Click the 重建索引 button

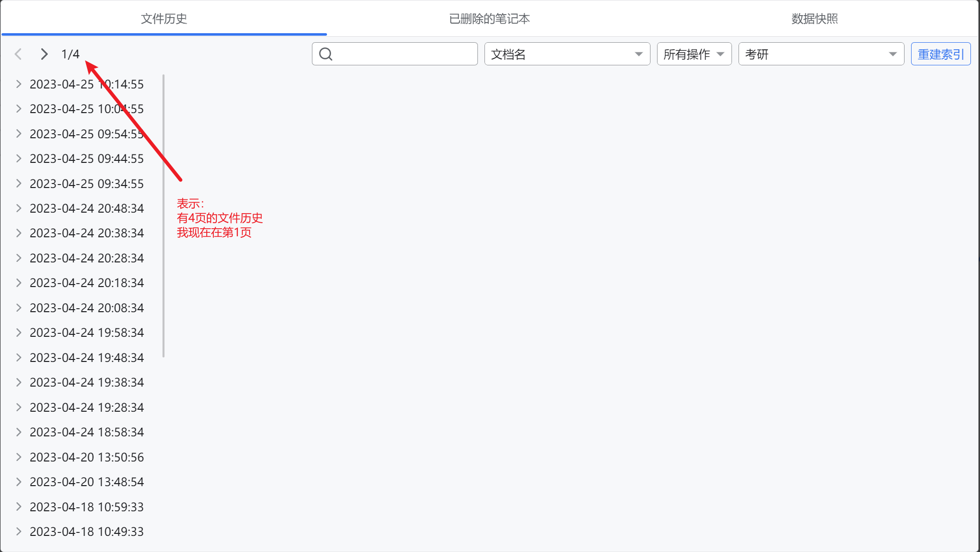pyautogui.click(x=940, y=54)
